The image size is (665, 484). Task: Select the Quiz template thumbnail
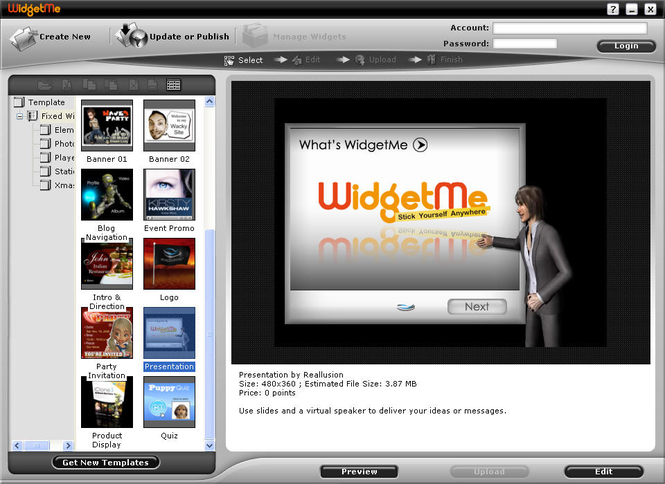(169, 402)
